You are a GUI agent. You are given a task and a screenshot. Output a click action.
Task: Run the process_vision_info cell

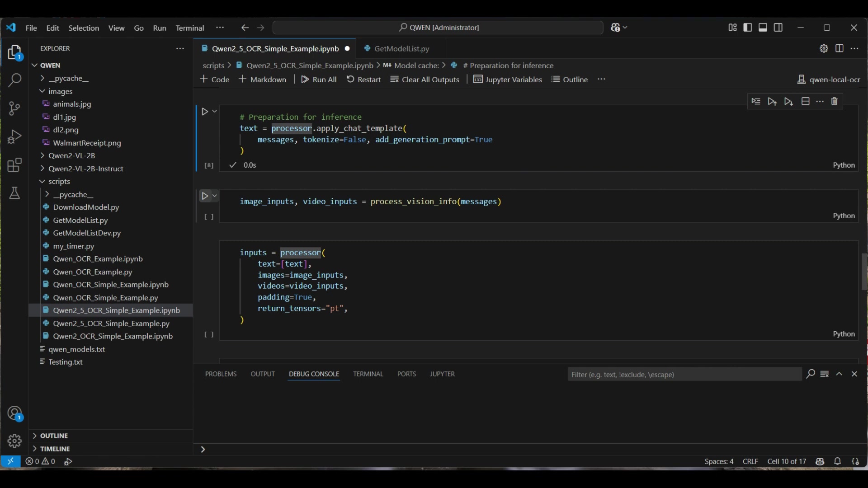click(x=205, y=196)
